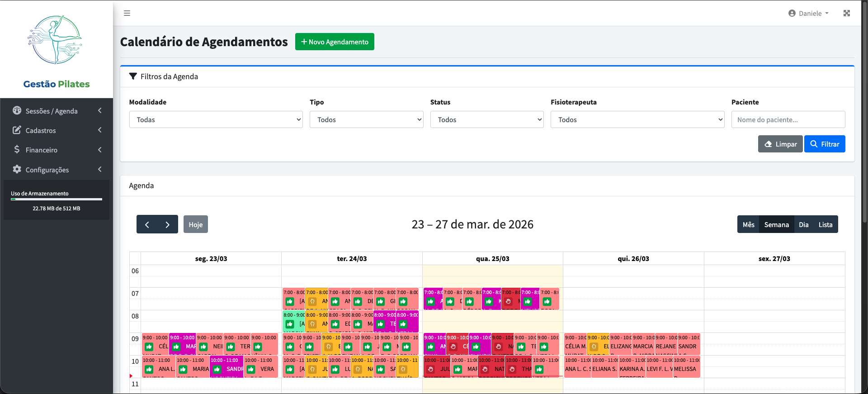
Task: Open the Tipo dropdown
Action: 366,119
